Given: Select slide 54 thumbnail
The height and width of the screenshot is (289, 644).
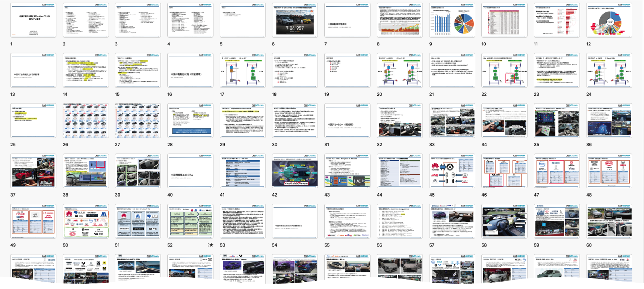Looking at the screenshot, I should [x=295, y=221].
